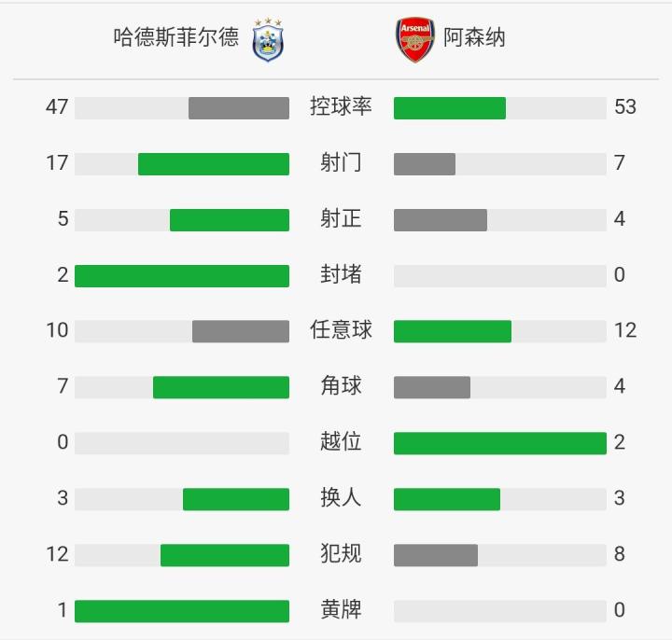Click Huddersfield's full green blocks bar
Screen dimensions: 672x640
(182, 276)
